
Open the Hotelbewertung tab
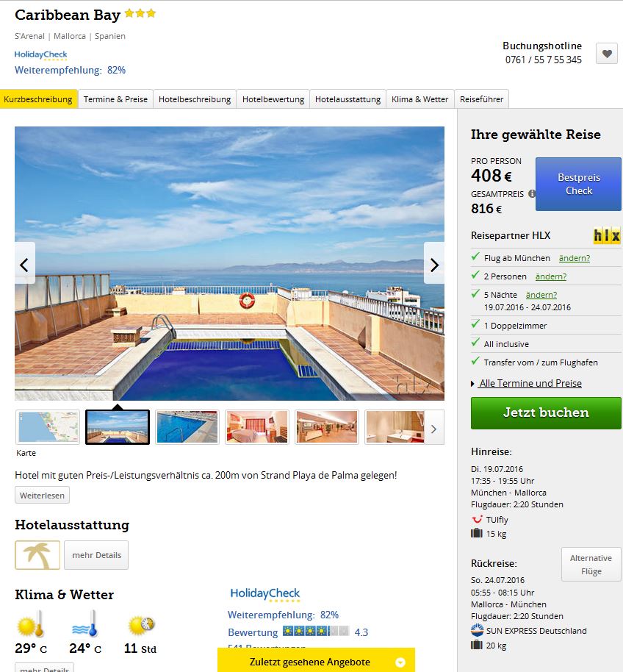[273, 99]
